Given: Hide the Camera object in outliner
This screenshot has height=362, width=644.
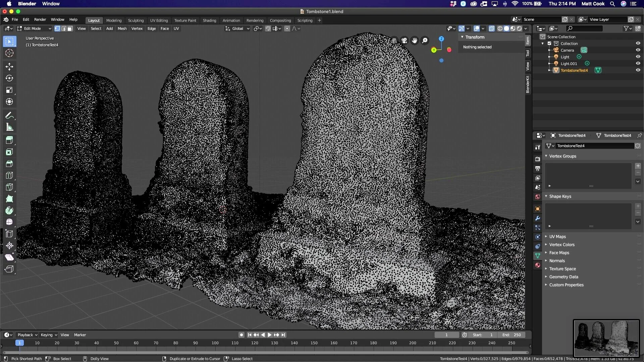Looking at the screenshot, I should pos(638,50).
